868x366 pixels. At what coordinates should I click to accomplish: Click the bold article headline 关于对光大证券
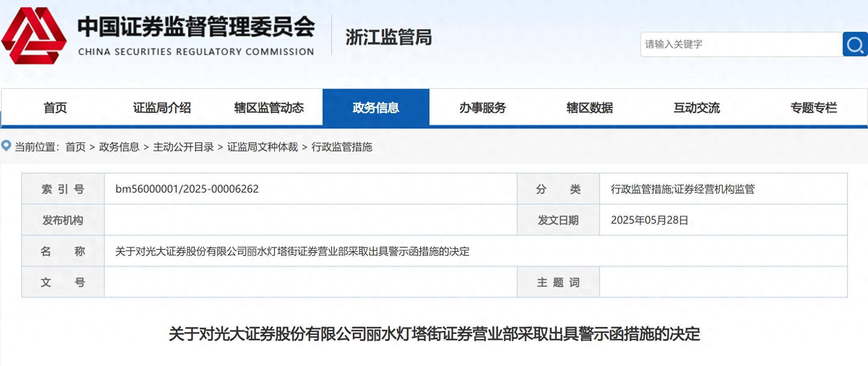point(435,333)
